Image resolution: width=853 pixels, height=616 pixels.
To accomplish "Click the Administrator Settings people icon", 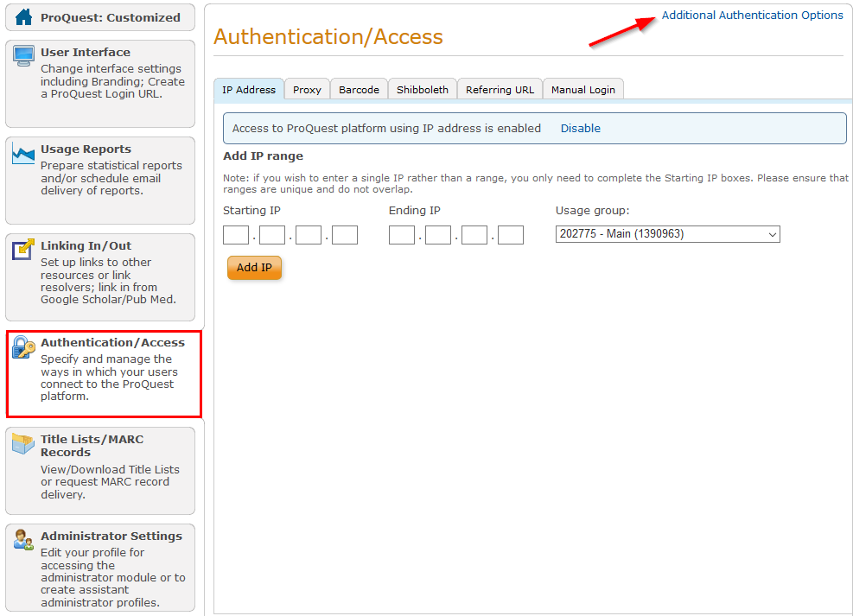I will click(23, 541).
